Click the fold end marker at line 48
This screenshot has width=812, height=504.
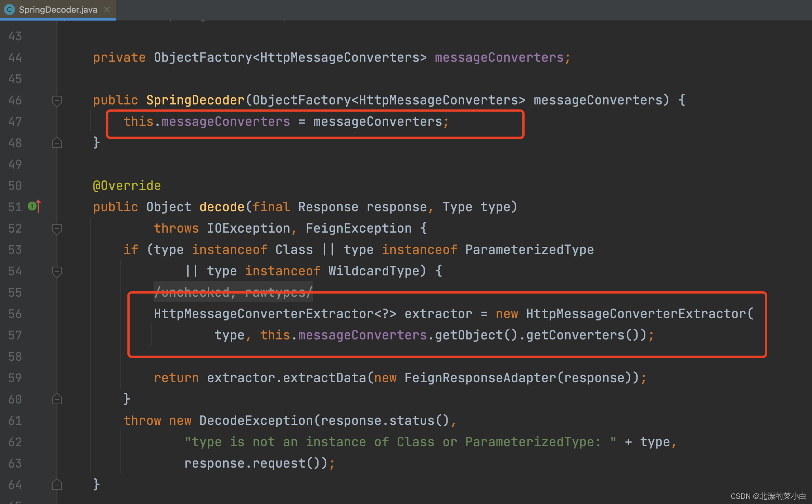[x=57, y=143]
